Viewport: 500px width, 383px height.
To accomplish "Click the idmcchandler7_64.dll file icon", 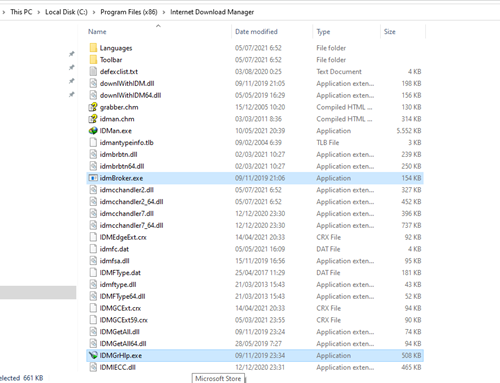I will click(93, 225).
